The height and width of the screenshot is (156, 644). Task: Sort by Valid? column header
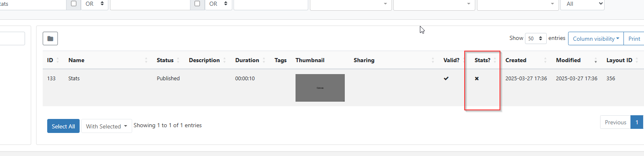(451, 60)
